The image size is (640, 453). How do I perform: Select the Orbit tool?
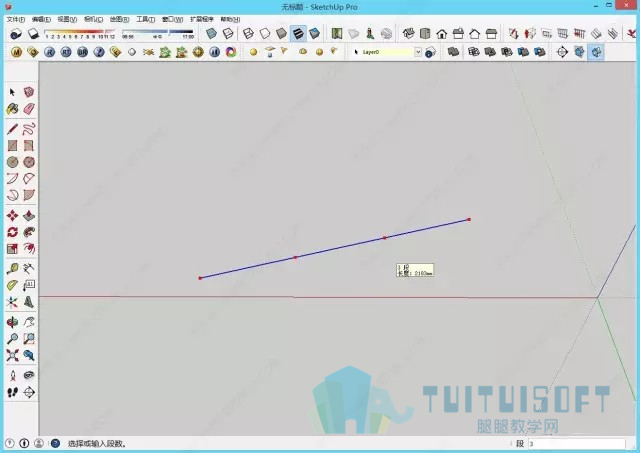[12, 322]
